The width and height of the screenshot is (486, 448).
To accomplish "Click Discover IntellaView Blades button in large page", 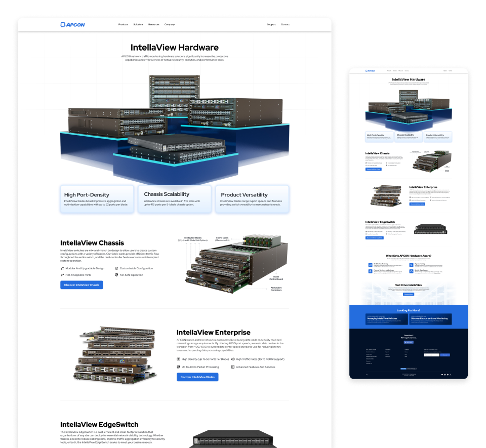I will tap(197, 377).
